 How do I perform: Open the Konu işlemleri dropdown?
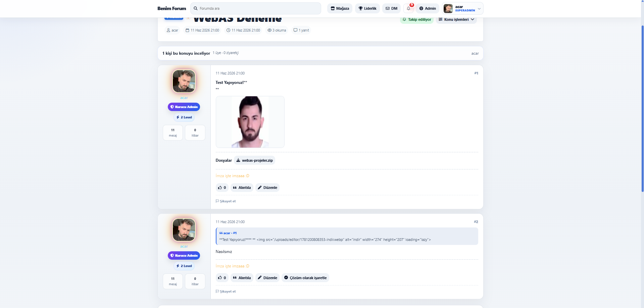point(456,19)
